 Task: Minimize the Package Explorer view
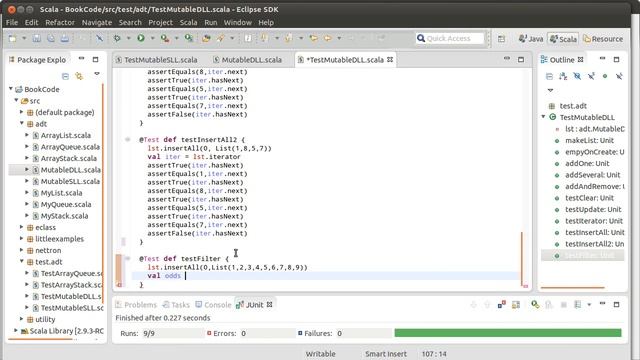pos(82,59)
